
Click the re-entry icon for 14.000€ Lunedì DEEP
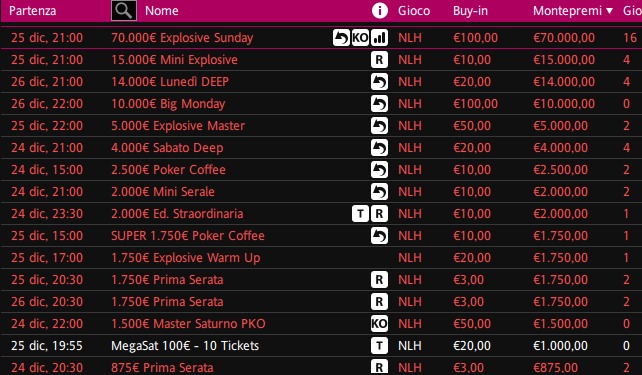(380, 82)
